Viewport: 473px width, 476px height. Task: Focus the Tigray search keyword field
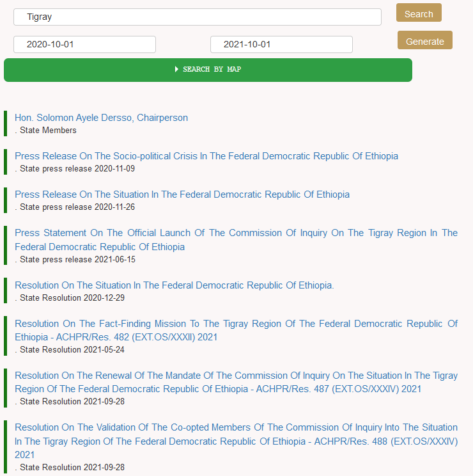[198, 17]
